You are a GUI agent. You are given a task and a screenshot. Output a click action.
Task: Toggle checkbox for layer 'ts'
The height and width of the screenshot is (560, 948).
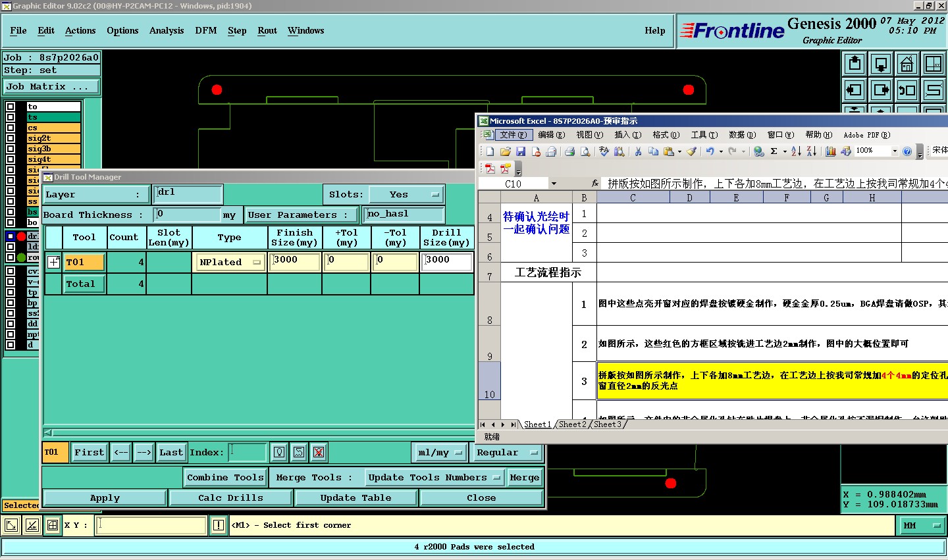point(11,117)
